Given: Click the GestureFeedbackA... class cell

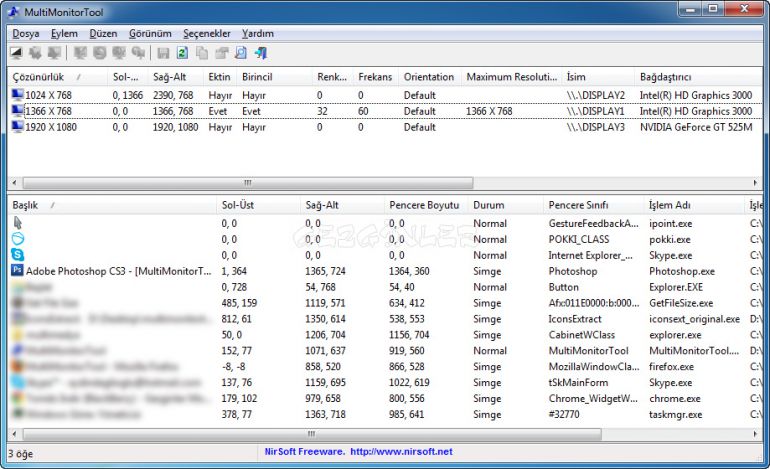Looking at the screenshot, I should 594,223.
